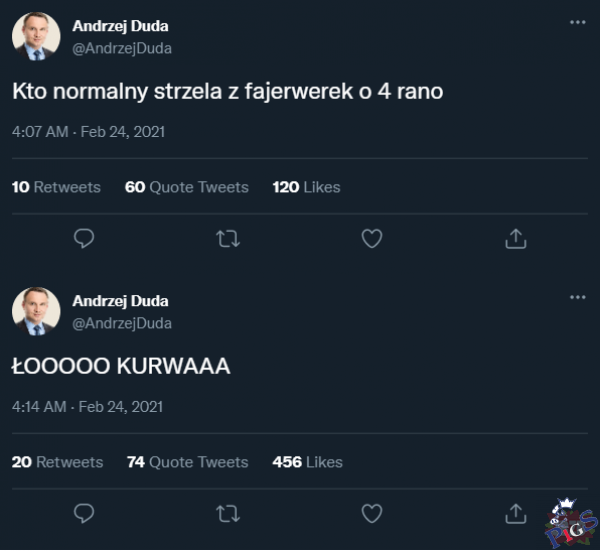This screenshot has width=600, height=551.
Task: Open second tweet's profile picture
Action: pos(36,311)
